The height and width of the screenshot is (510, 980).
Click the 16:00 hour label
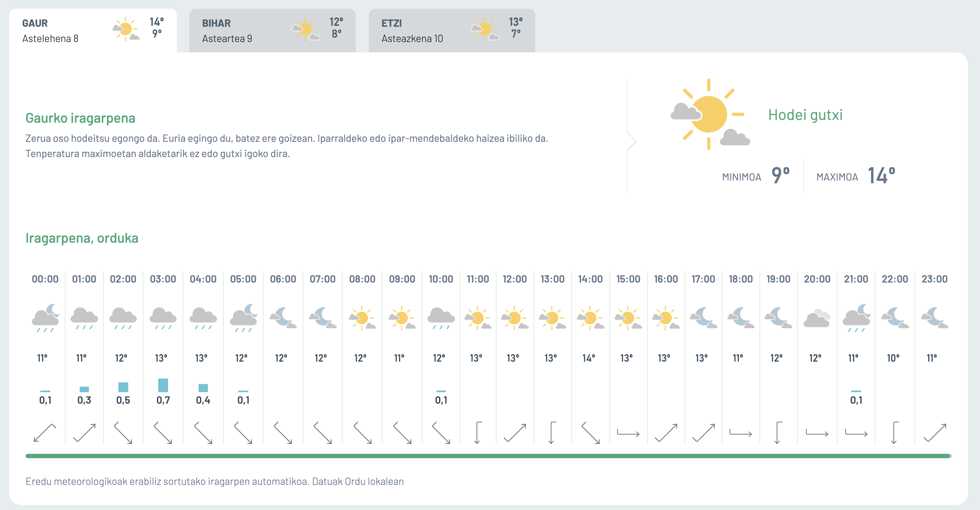coord(666,279)
